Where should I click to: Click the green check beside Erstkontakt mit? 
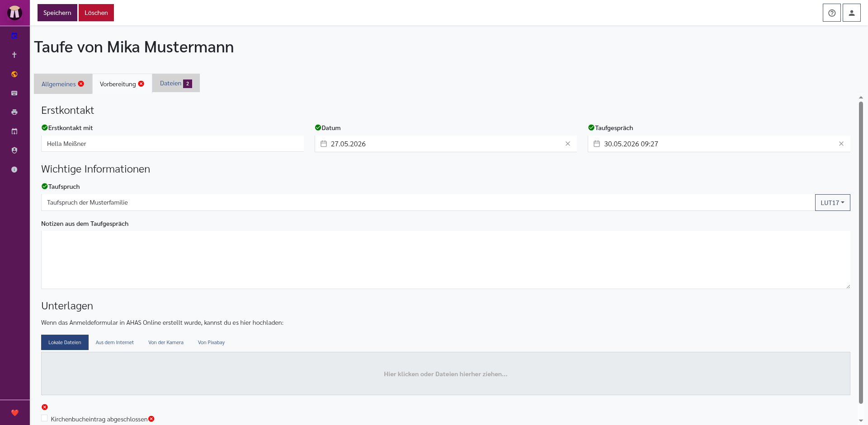[x=44, y=127]
